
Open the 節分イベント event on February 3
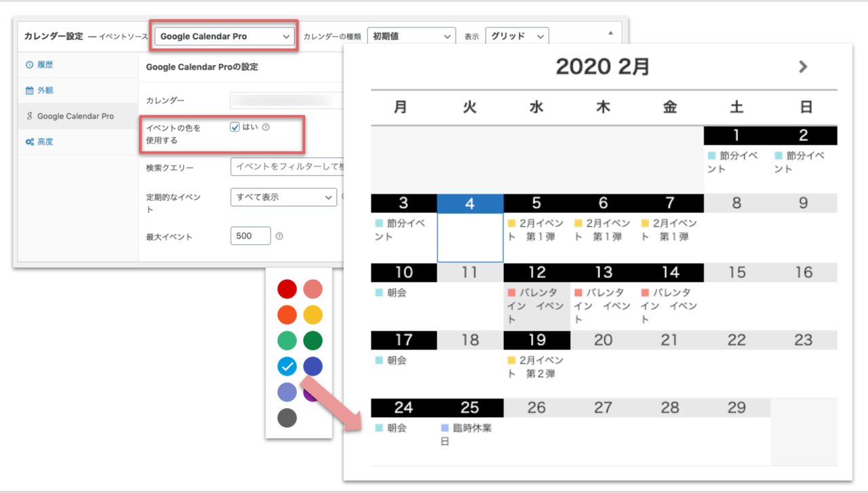tap(400, 230)
